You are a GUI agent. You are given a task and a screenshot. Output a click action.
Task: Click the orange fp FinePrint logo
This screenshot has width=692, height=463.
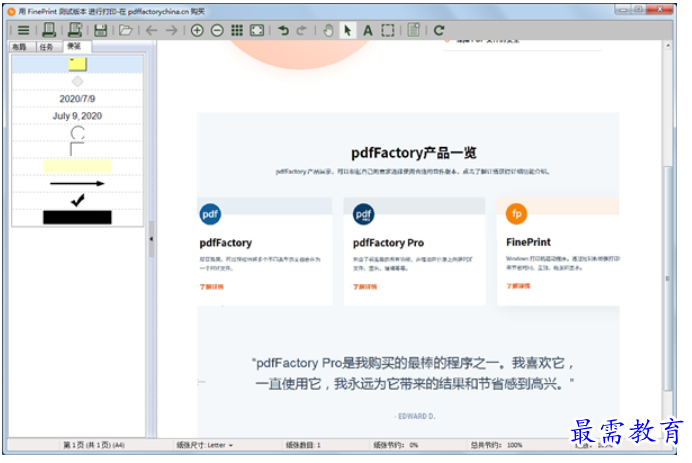point(516,214)
